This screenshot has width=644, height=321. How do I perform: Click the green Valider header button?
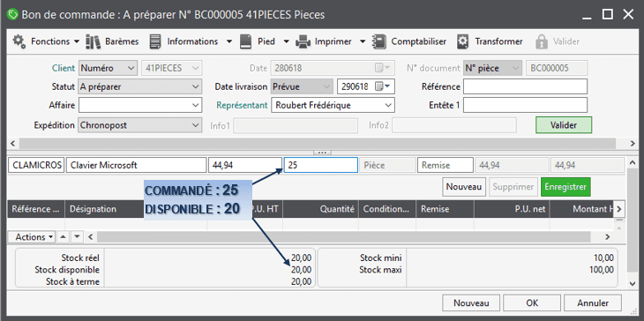pyautogui.click(x=564, y=125)
